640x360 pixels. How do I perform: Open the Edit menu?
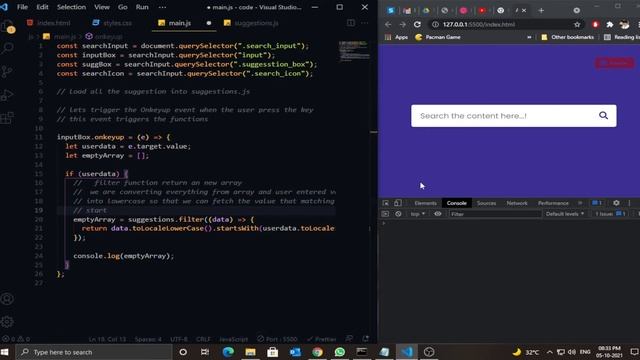tap(42, 7)
